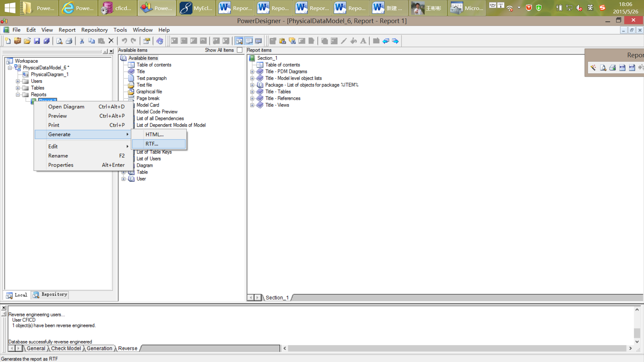Click the New model toolbar icon

coord(8,41)
